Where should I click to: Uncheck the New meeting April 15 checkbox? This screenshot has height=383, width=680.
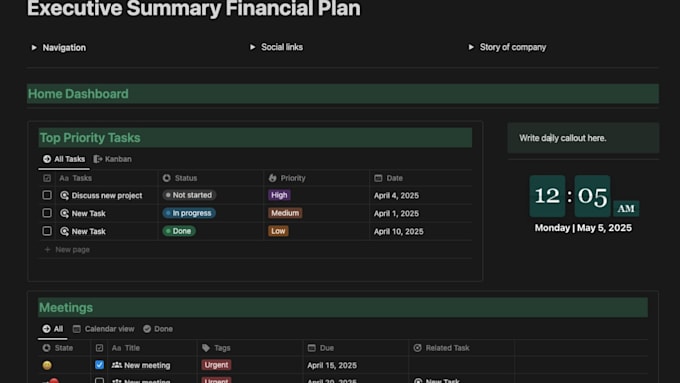pyautogui.click(x=99, y=365)
